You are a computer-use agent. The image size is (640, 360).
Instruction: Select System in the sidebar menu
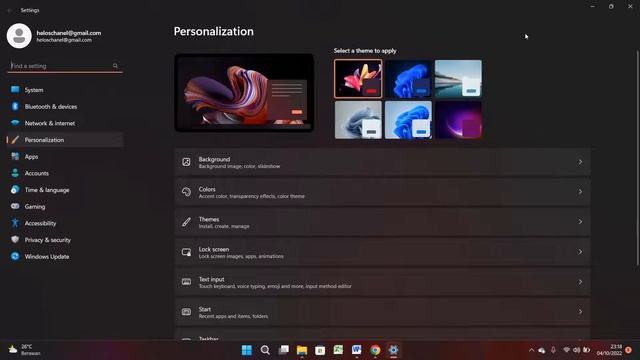coord(65,90)
